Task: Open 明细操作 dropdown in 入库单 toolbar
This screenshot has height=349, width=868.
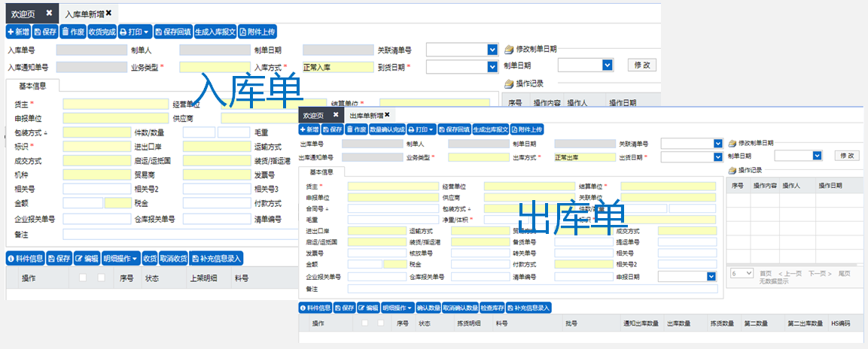Action: [120, 258]
